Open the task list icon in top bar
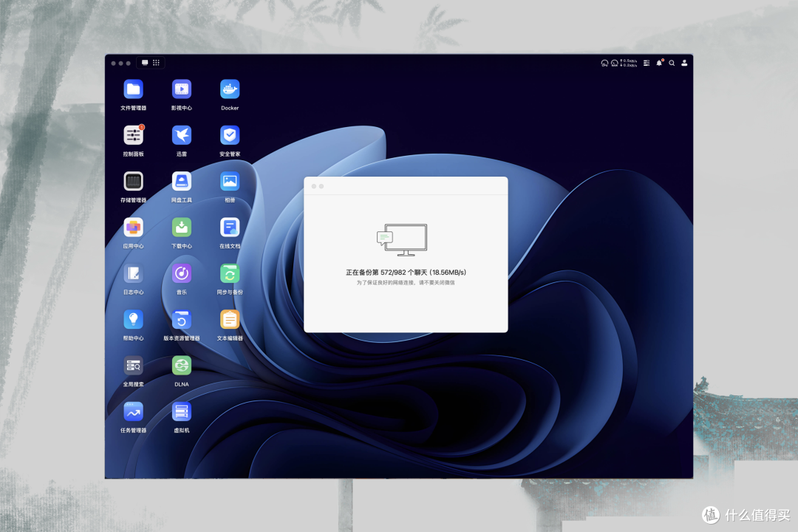798x532 pixels. 647,63
